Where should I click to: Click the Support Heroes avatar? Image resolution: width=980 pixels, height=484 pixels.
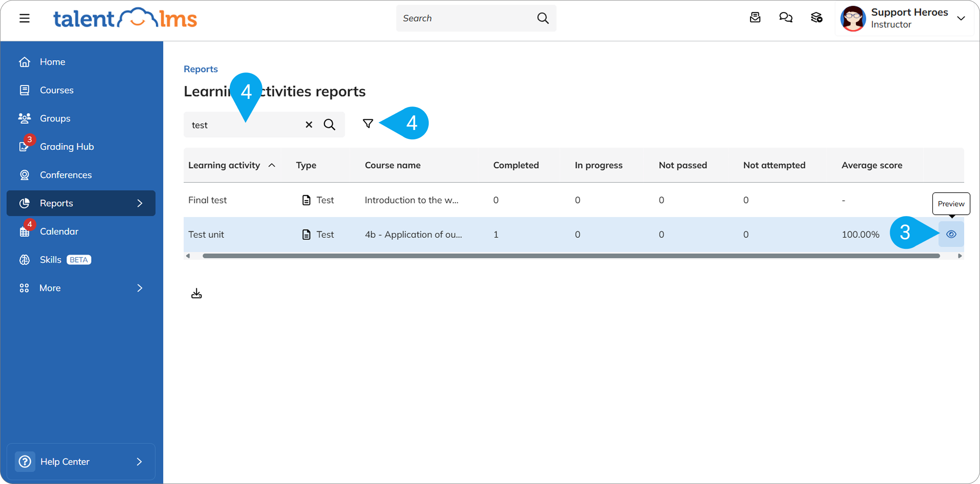pos(853,18)
